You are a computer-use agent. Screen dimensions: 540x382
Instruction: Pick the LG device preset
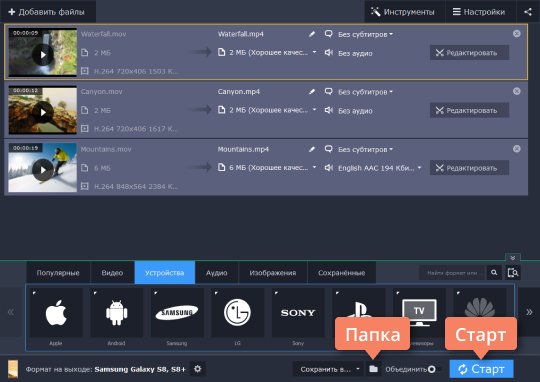pyautogui.click(x=237, y=313)
